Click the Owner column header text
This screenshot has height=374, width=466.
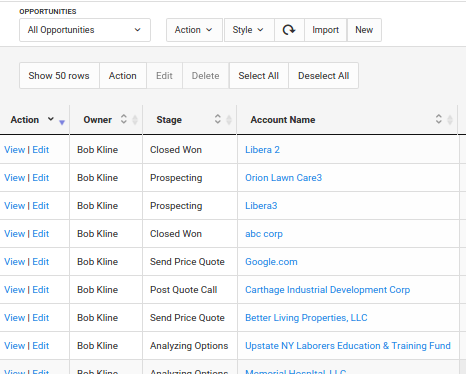pyautogui.click(x=98, y=120)
